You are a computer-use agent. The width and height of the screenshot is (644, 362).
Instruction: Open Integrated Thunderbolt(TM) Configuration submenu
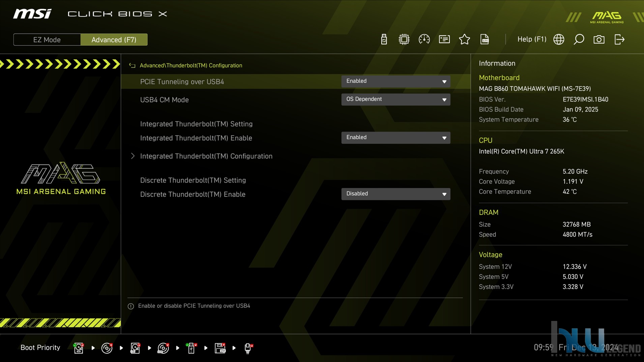pyautogui.click(x=206, y=156)
